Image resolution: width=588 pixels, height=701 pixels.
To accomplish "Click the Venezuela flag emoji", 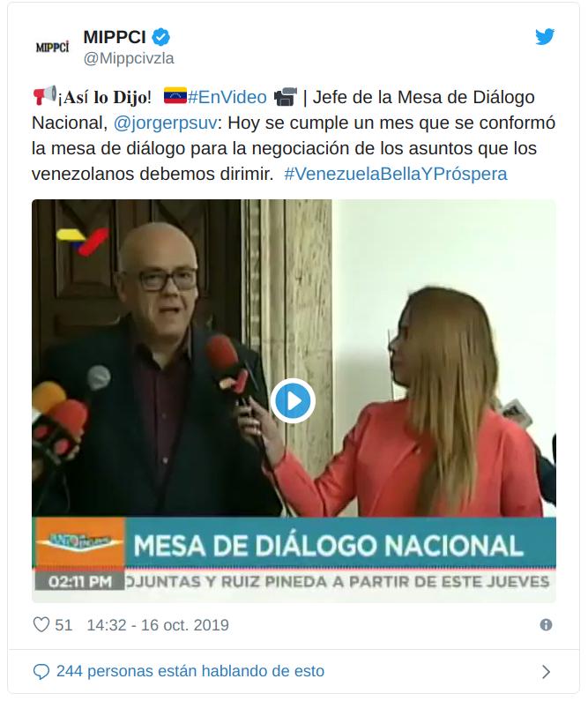I will tap(175, 96).
